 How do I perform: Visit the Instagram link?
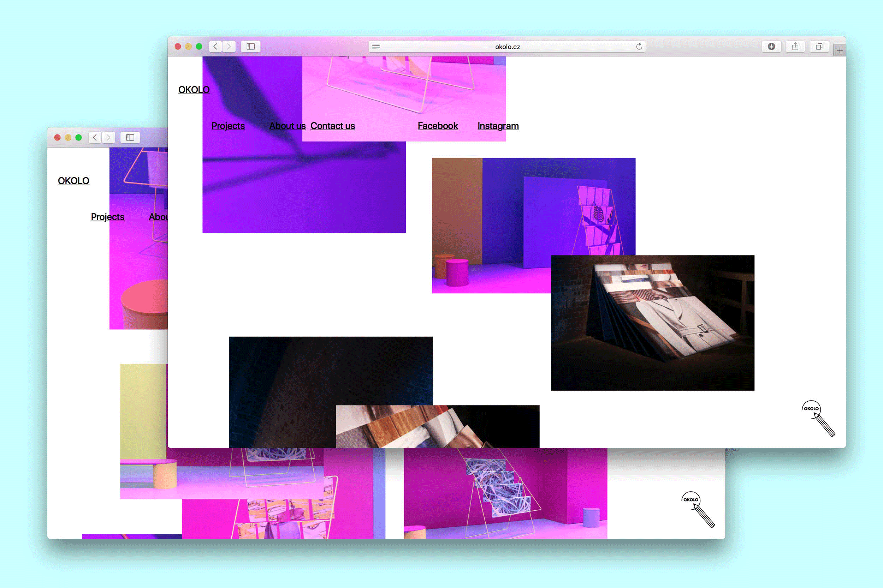coord(498,126)
